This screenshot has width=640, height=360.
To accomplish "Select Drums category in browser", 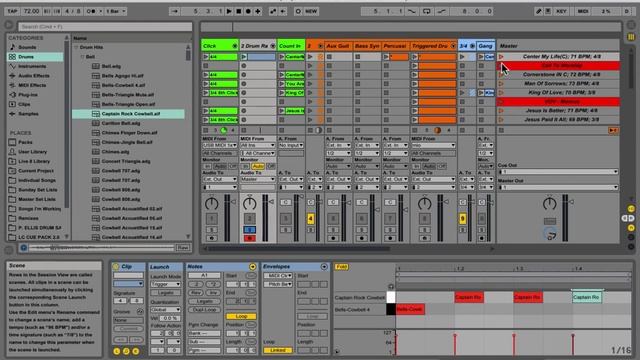I will [26, 57].
